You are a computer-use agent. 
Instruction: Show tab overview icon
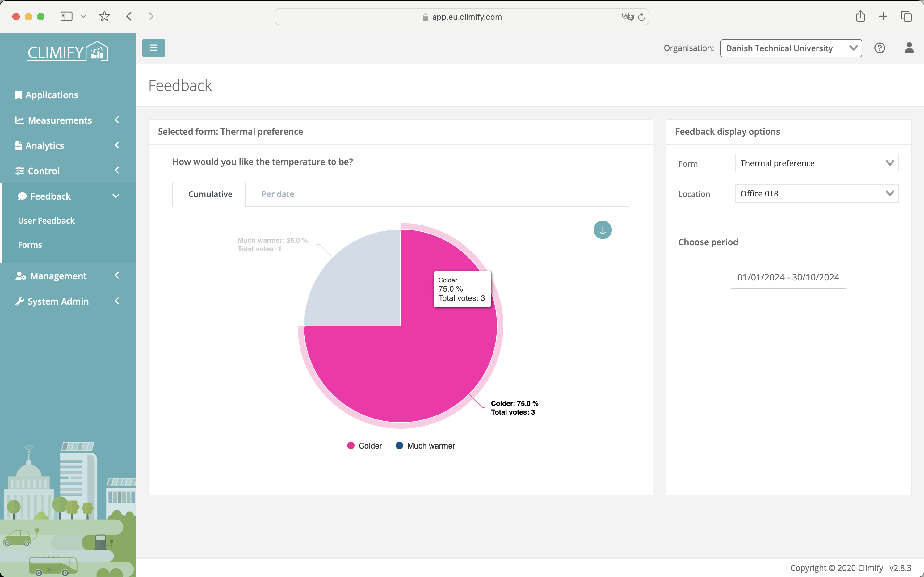point(906,16)
